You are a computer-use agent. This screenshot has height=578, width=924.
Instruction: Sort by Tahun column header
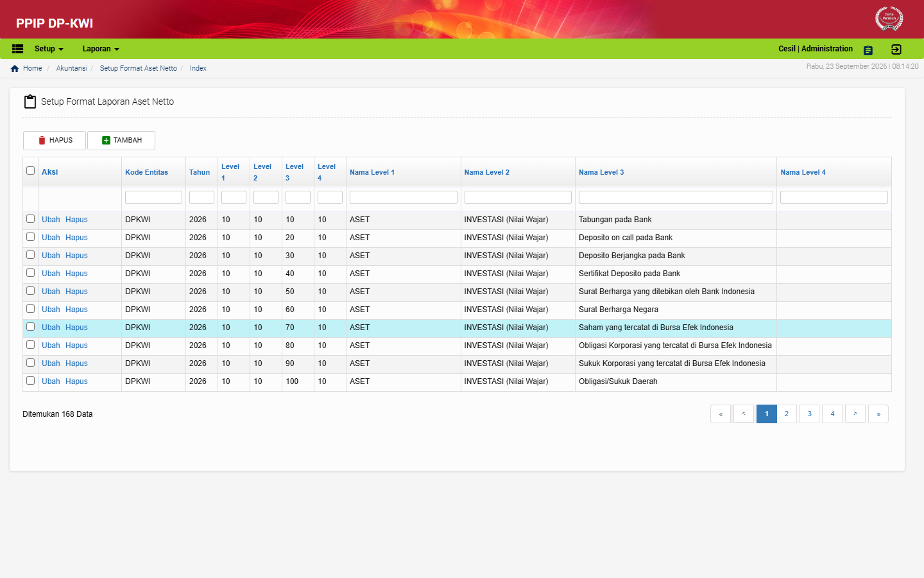pyautogui.click(x=200, y=172)
